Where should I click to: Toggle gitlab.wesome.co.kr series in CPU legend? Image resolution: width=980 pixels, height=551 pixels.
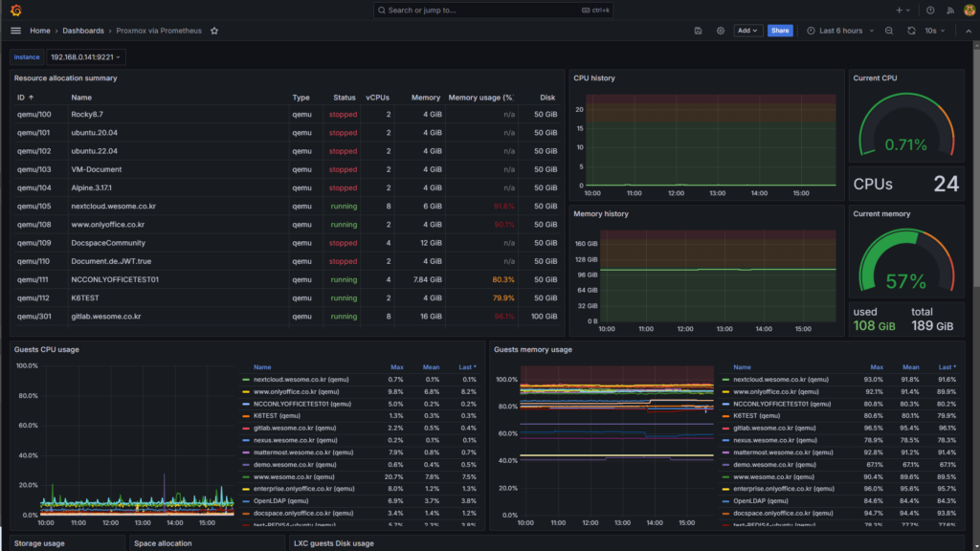pos(295,428)
